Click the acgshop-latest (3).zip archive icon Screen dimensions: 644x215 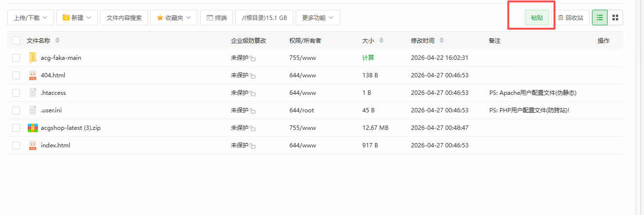(x=33, y=128)
